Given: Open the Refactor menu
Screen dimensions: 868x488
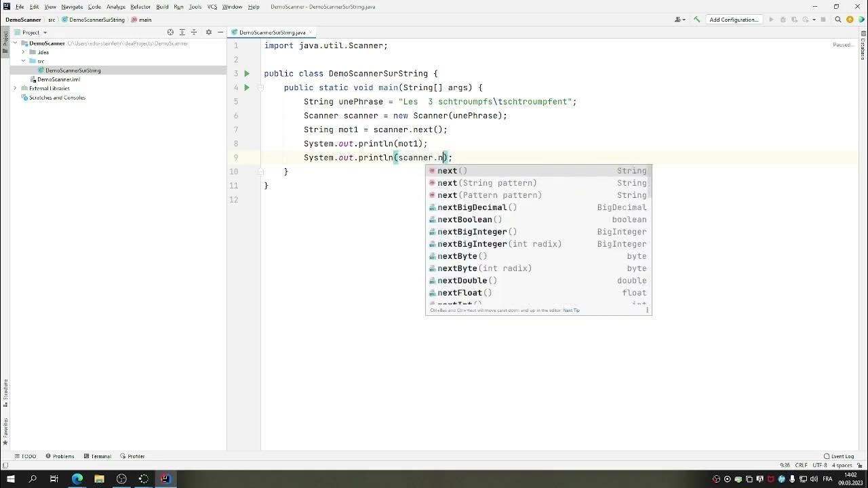Looking at the screenshot, I should click(x=140, y=7).
